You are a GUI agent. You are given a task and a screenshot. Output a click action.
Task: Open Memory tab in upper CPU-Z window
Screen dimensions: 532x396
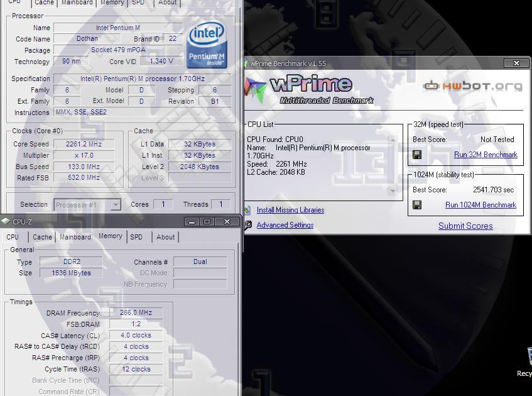click(112, 3)
